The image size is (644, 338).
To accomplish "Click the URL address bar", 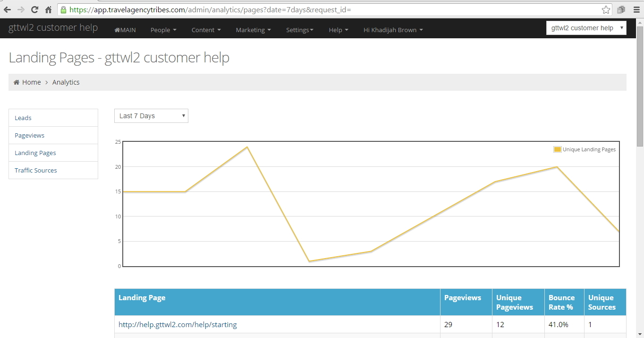I will [330, 9].
